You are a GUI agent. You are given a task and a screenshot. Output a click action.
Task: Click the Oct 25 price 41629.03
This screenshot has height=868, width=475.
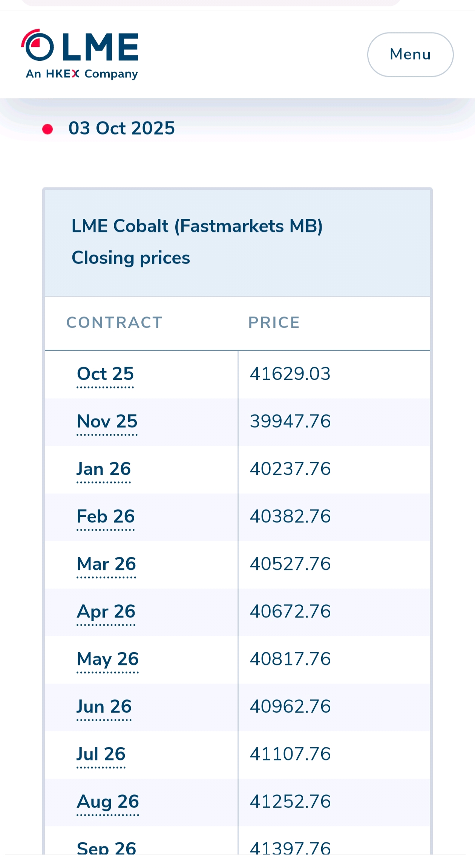[290, 374]
